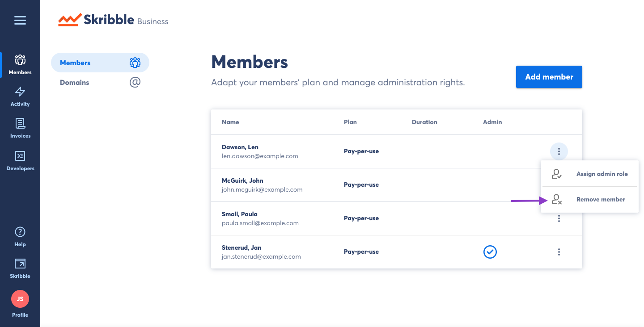Viewport: 644px width, 327px height.
Task: Select the name Dawson, Len
Action: (x=240, y=147)
